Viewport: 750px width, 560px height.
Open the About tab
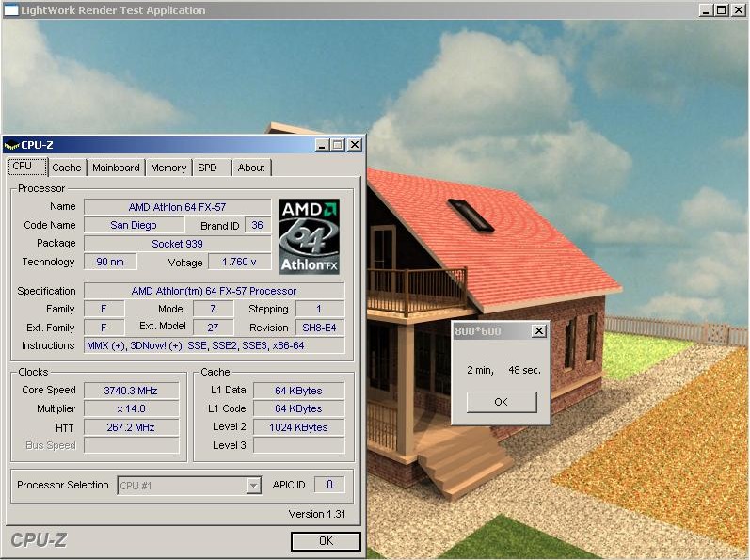(x=251, y=168)
